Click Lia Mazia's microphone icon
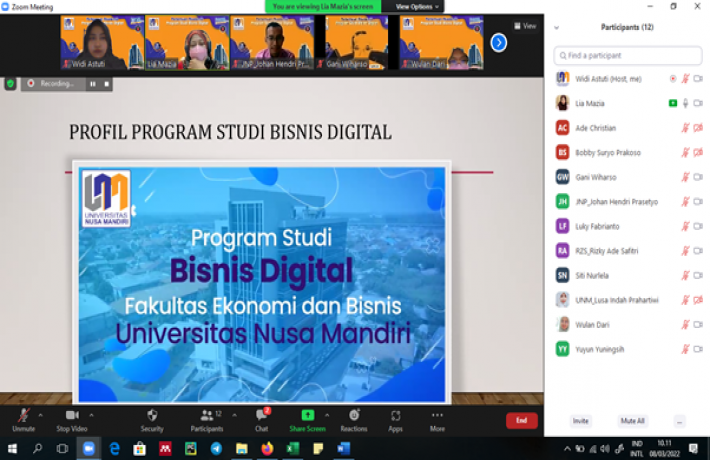 (x=686, y=103)
